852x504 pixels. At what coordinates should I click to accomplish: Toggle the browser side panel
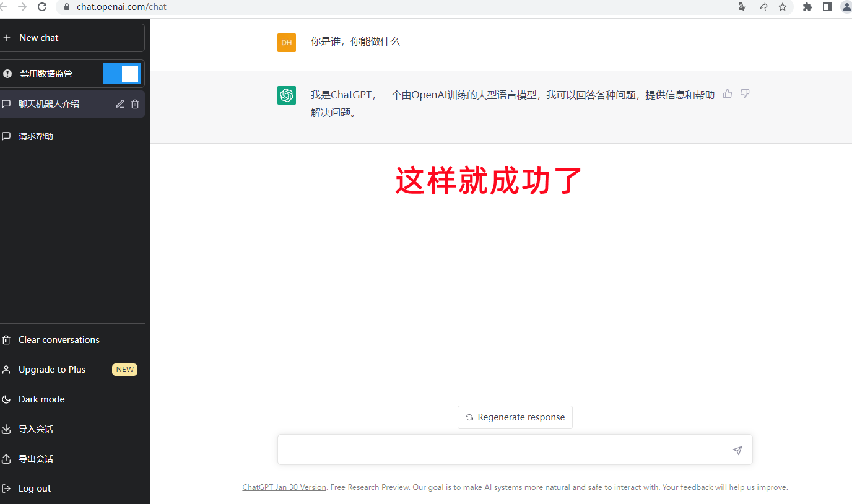[x=827, y=7]
